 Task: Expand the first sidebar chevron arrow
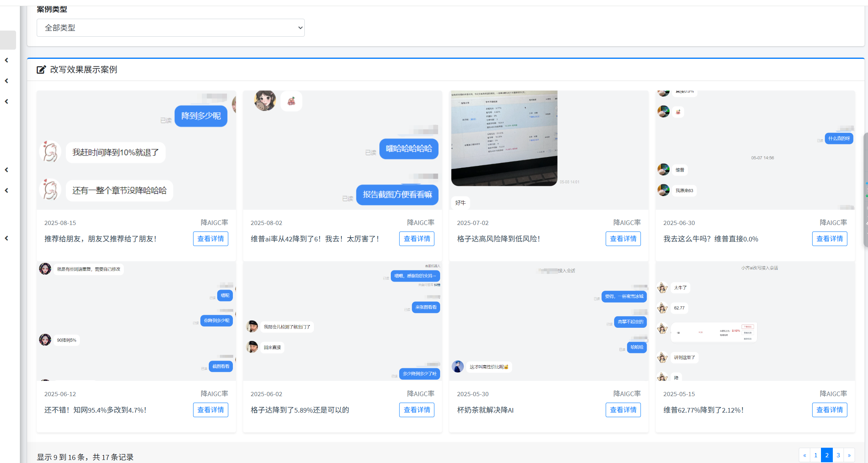[7, 60]
